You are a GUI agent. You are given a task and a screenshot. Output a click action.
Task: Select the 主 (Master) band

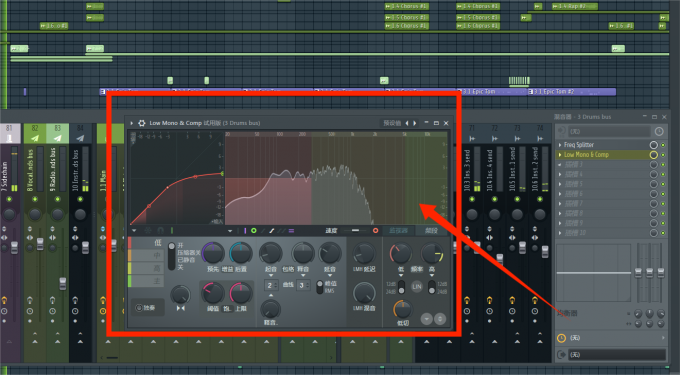tap(146, 281)
